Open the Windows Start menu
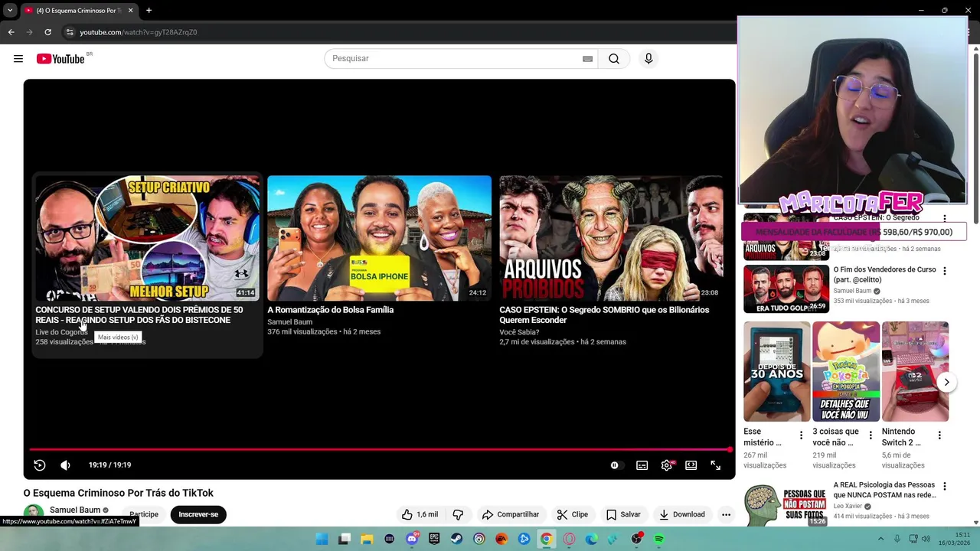This screenshot has width=980, height=551. tap(322, 539)
